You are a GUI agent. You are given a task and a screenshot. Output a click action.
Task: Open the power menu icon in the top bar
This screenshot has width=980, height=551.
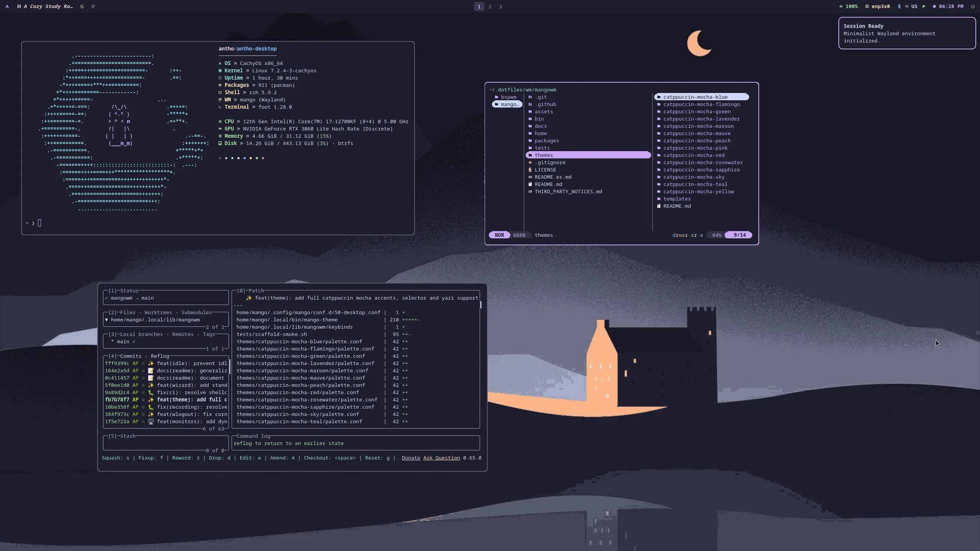pyautogui.click(x=973, y=7)
